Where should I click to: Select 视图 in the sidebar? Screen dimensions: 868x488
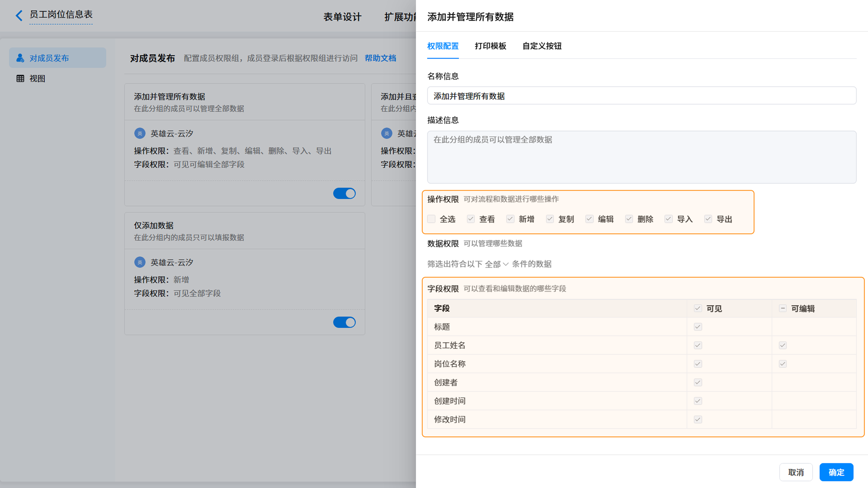[x=58, y=78]
